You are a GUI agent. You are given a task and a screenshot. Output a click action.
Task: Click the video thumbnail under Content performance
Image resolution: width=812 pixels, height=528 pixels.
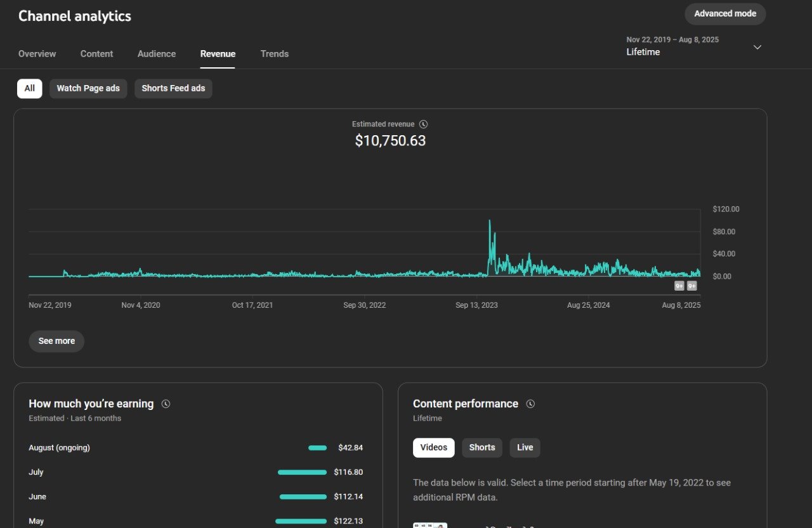pos(430,525)
